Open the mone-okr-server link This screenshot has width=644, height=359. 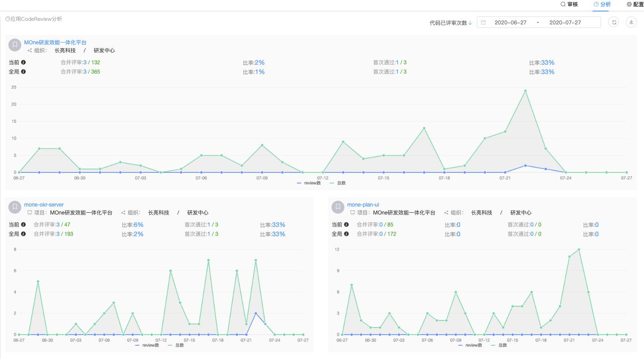tap(44, 205)
